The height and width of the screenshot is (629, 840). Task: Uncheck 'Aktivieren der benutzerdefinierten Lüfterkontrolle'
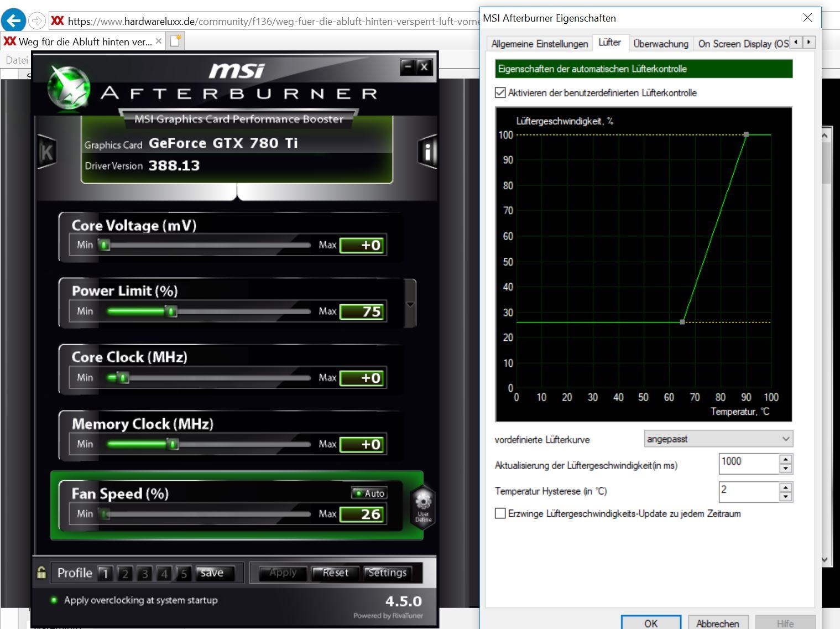[x=500, y=92]
